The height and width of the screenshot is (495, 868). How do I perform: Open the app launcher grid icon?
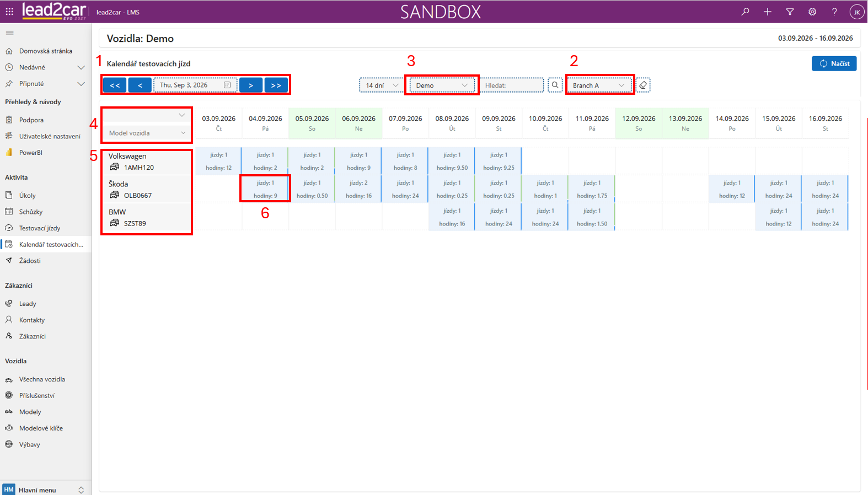click(9, 12)
